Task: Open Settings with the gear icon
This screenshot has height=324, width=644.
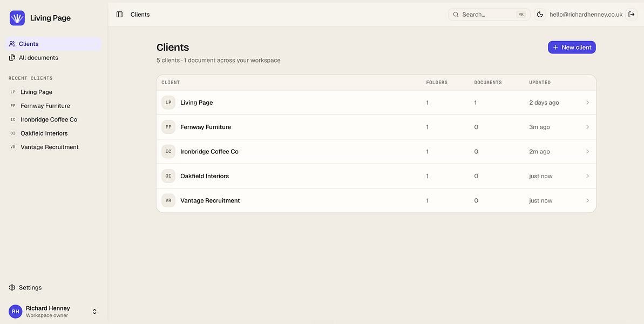Action: click(x=12, y=287)
